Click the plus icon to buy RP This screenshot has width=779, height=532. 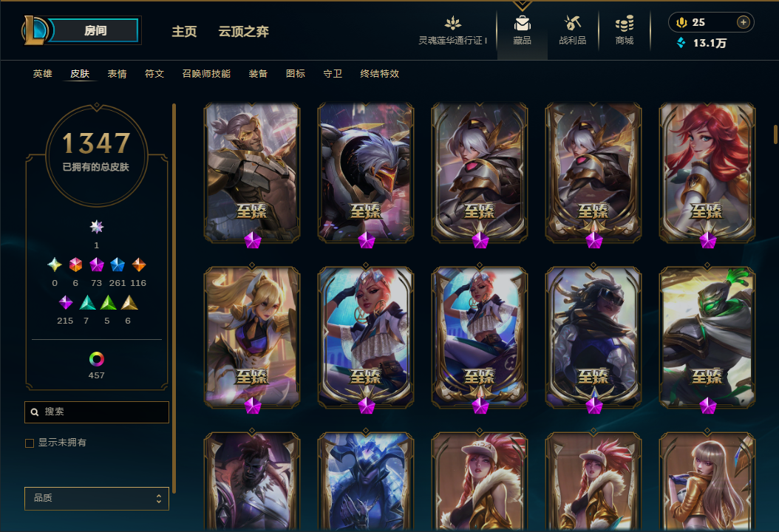(744, 22)
